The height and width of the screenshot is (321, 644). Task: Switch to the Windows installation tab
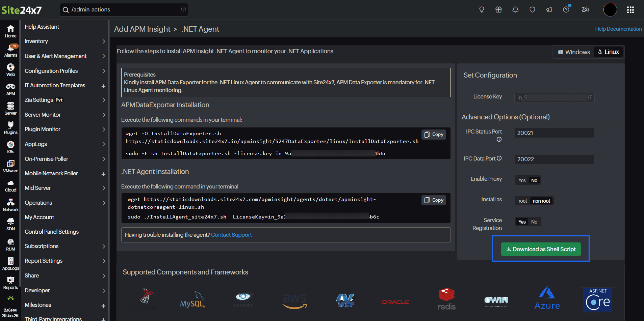coord(573,52)
